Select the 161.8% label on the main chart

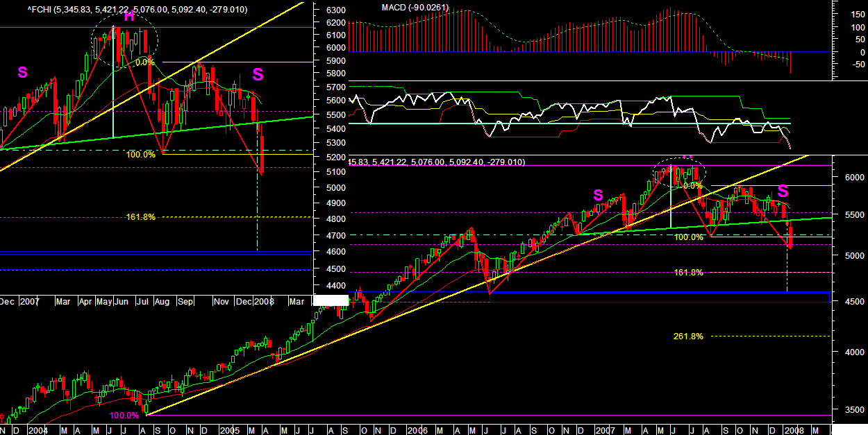[689, 273]
